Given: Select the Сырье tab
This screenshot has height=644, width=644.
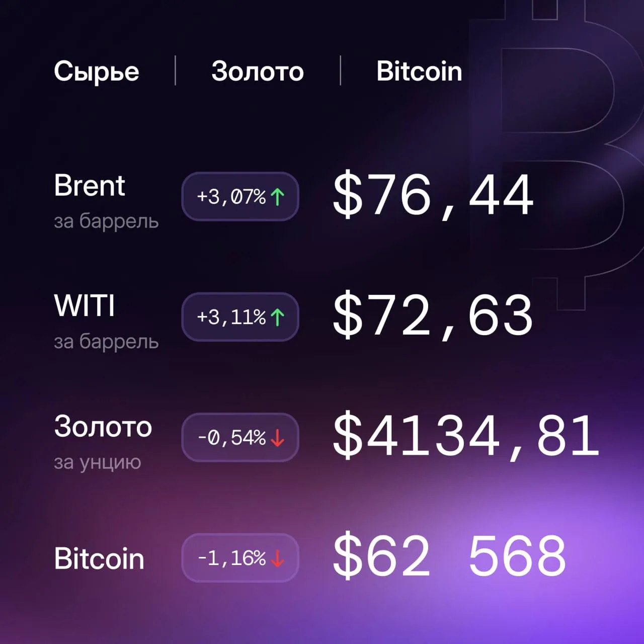Looking at the screenshot, I should coord(96,72).
